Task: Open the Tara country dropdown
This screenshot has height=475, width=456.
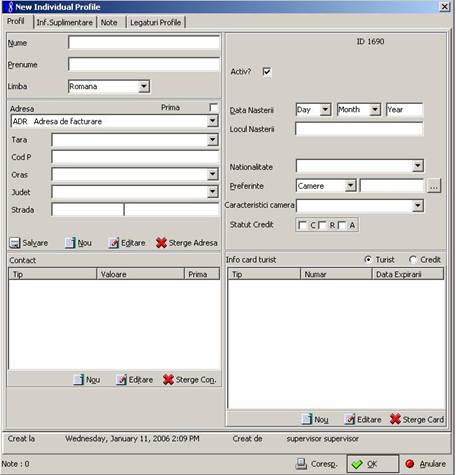Action: [212, 140]
